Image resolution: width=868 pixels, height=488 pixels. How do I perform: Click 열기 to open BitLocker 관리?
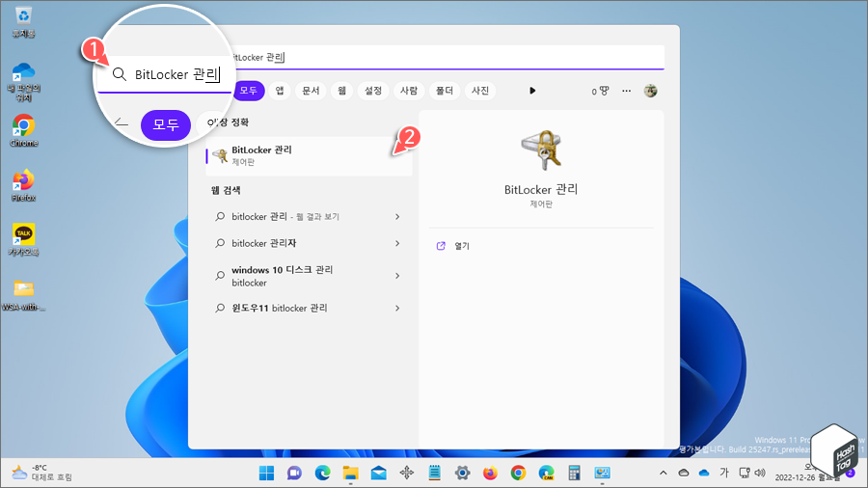[462, 246]
